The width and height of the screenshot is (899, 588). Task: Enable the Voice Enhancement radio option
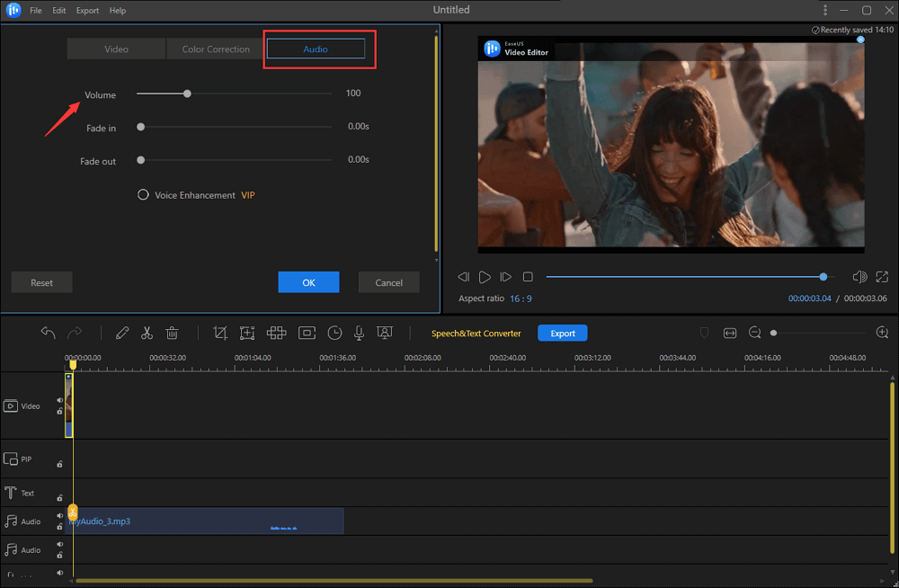point(143,195)
